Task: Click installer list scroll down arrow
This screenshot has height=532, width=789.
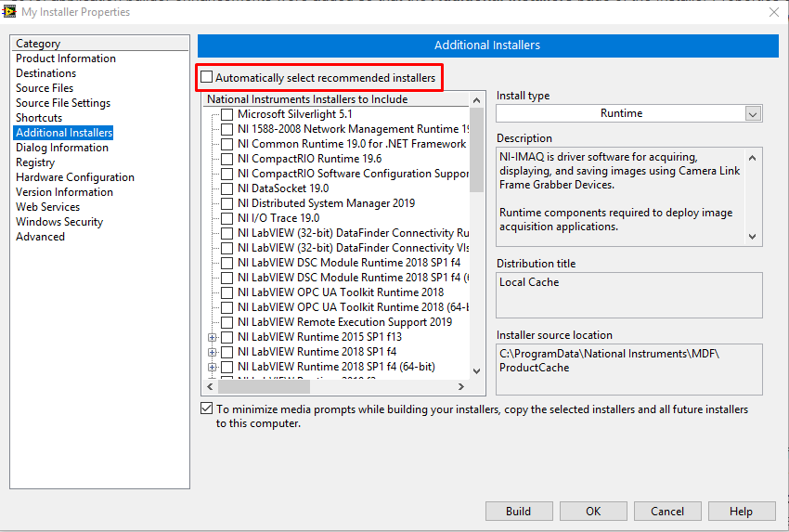Action: pos(476,371)
